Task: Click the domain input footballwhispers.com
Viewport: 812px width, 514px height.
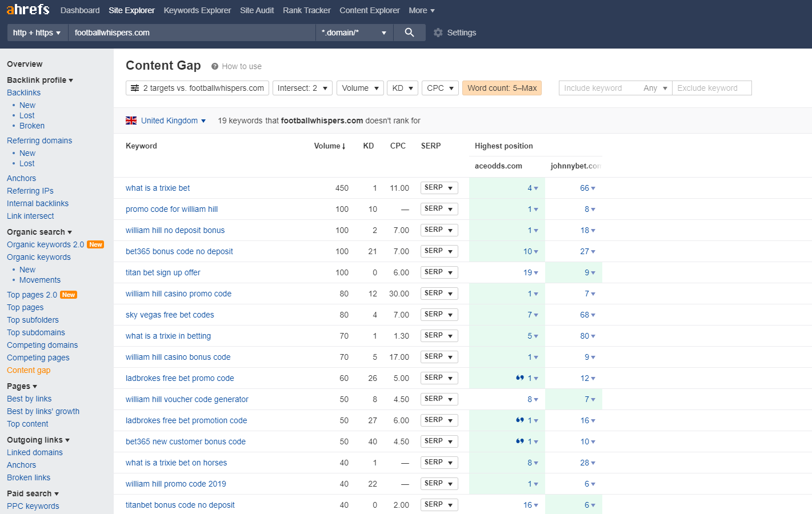Action: pyautogui.click(x=191, y=33)
